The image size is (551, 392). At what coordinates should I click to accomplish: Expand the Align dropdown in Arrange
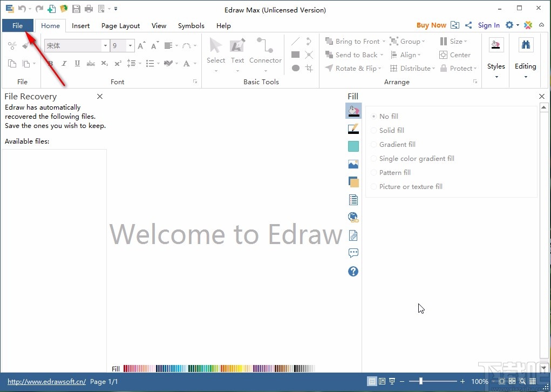419,55
